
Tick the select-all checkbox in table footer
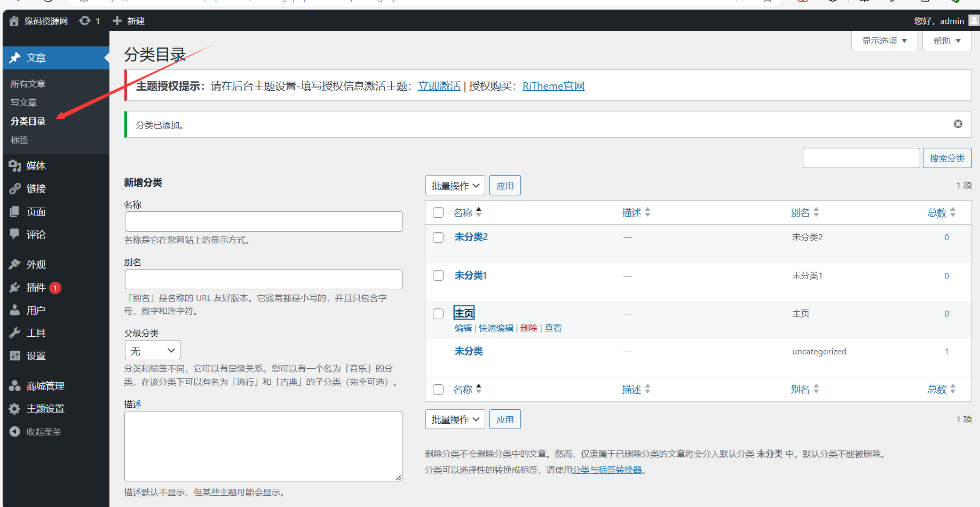click(438, 390)
